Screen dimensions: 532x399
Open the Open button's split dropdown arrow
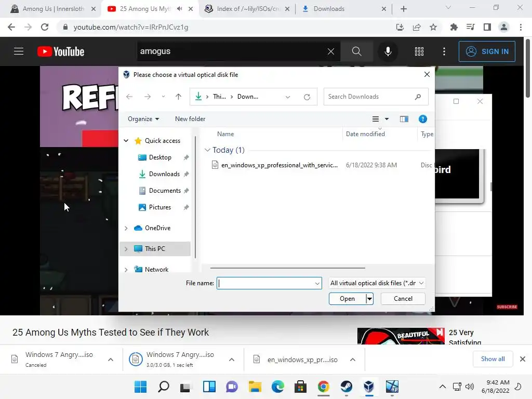click(x=369, y=299)
